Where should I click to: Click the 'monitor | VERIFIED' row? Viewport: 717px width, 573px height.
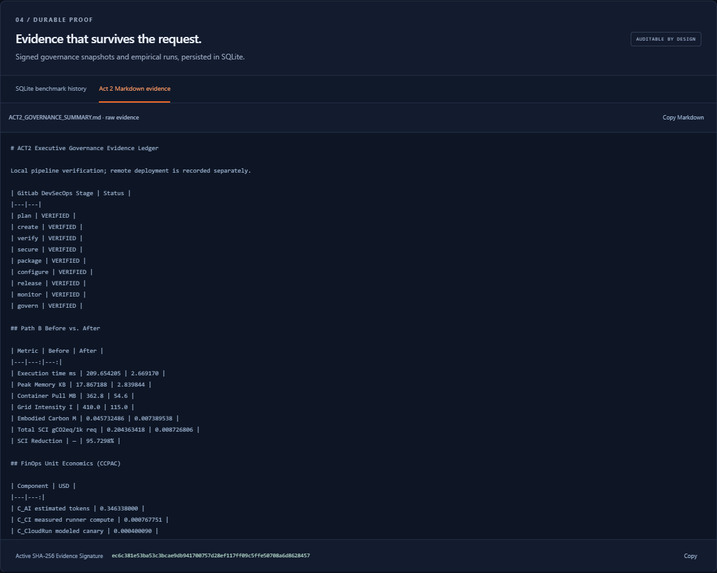48,295
